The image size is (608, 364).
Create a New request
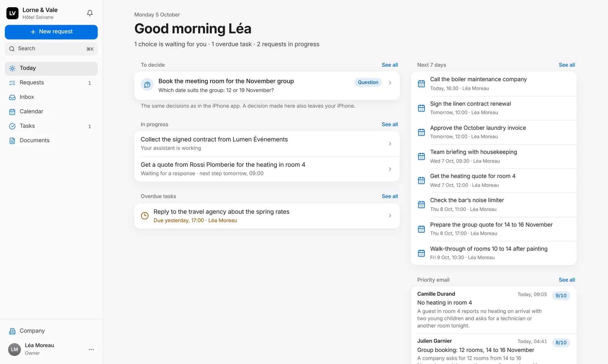click(x=51, y=32)
